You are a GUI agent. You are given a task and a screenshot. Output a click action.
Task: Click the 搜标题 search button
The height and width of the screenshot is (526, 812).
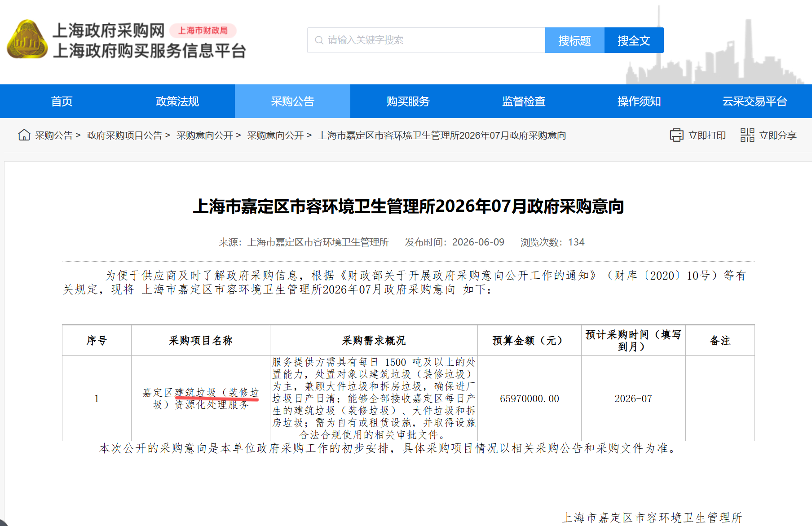pos(575,40)
